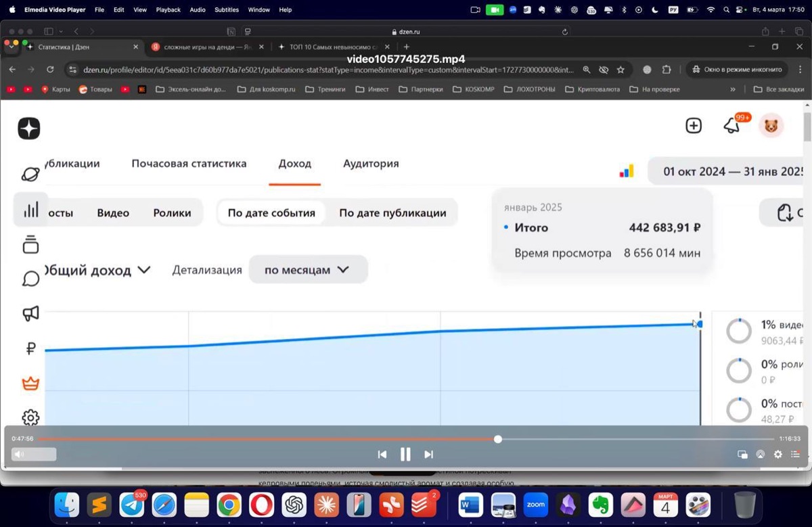Image resolution: width=812 pixels, height=527 pixels.
Task: Click the export download button icon
Action: pyautogui.click(x=785, y=212)
